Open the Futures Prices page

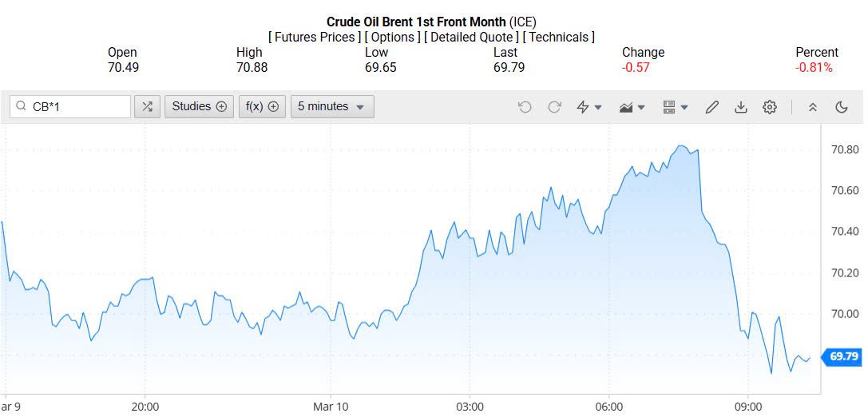click(314, 37)
